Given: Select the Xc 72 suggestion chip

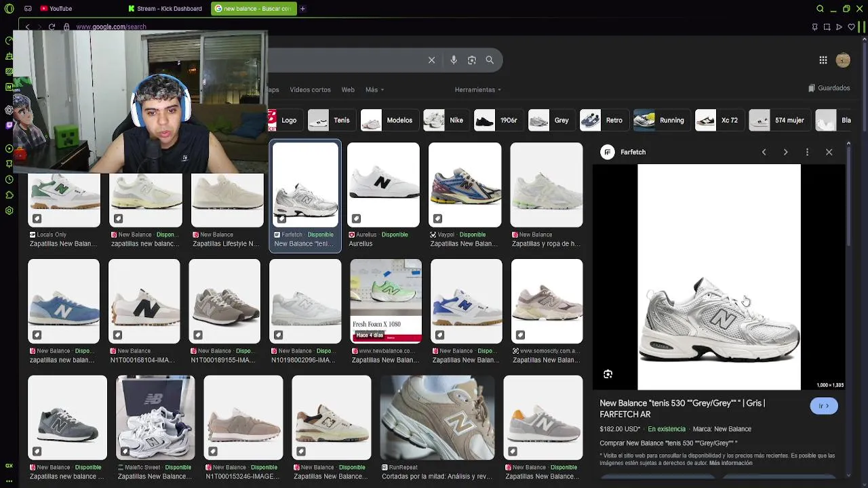Looking at the screenshot, I should (718, 120).
